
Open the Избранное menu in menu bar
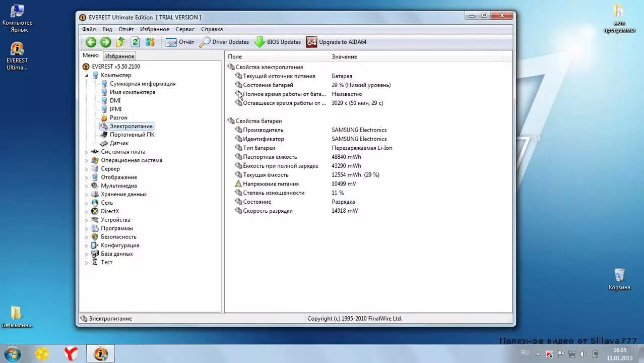[155, 29]
